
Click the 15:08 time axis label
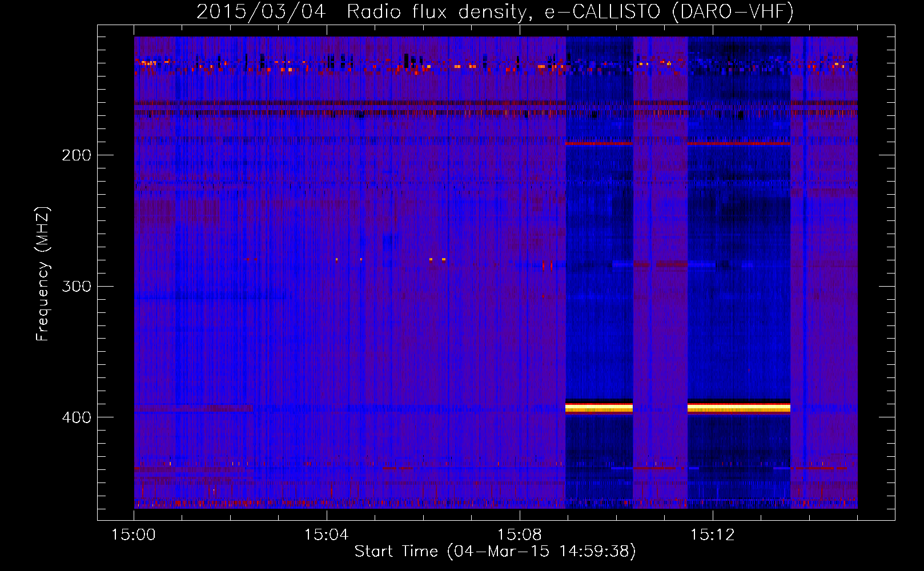point(519,535)
